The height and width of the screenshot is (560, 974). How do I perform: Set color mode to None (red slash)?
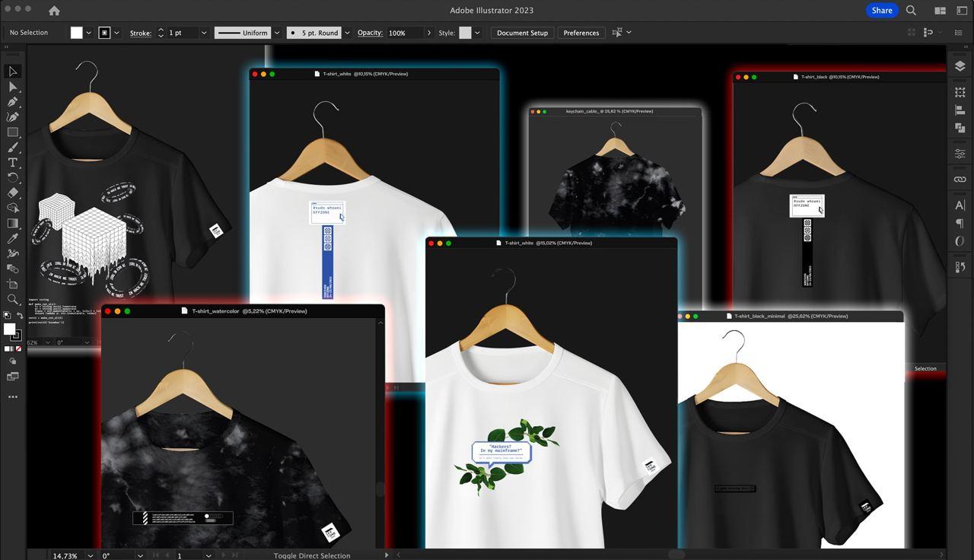[19, 349]
